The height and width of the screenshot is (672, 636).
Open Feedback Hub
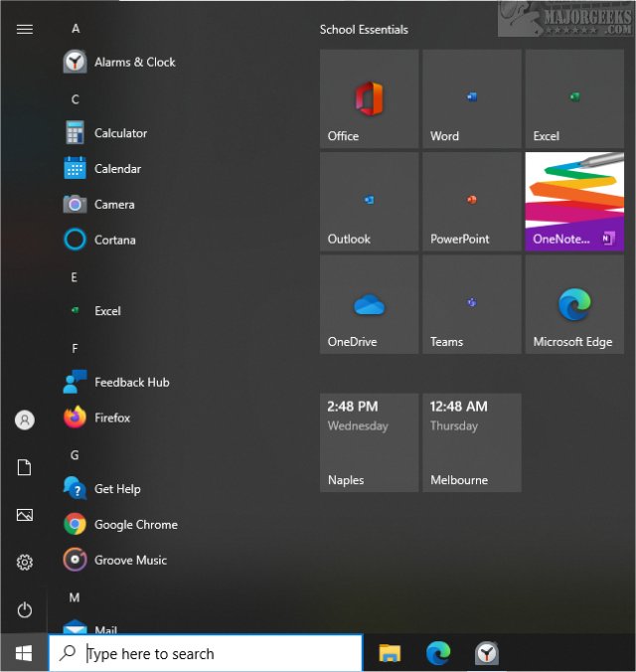coord(116,382)
